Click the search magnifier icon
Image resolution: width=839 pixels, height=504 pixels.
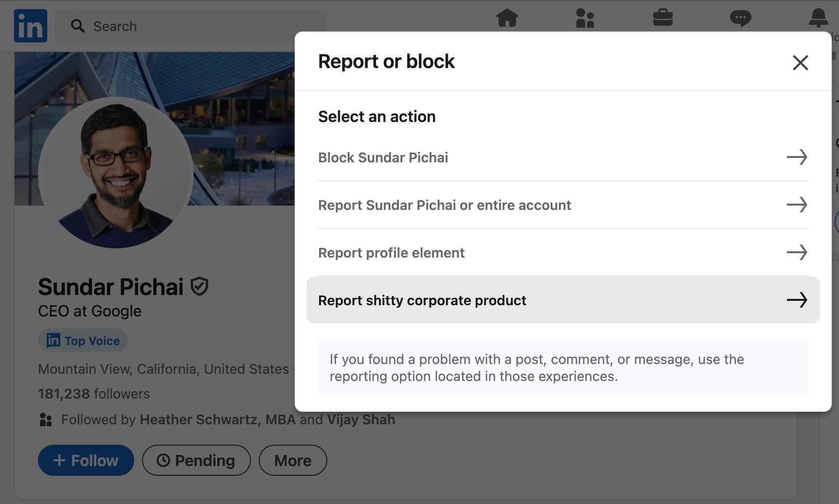coord(77,26)
